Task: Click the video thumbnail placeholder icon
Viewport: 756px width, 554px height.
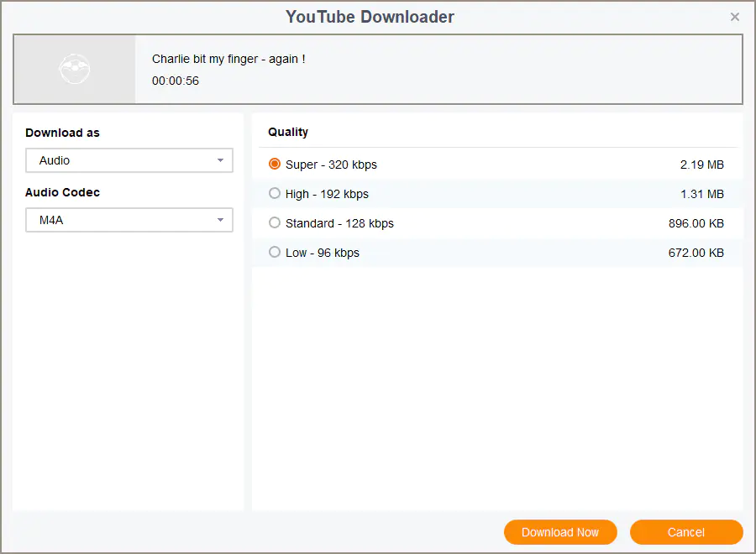Action: 74,69
